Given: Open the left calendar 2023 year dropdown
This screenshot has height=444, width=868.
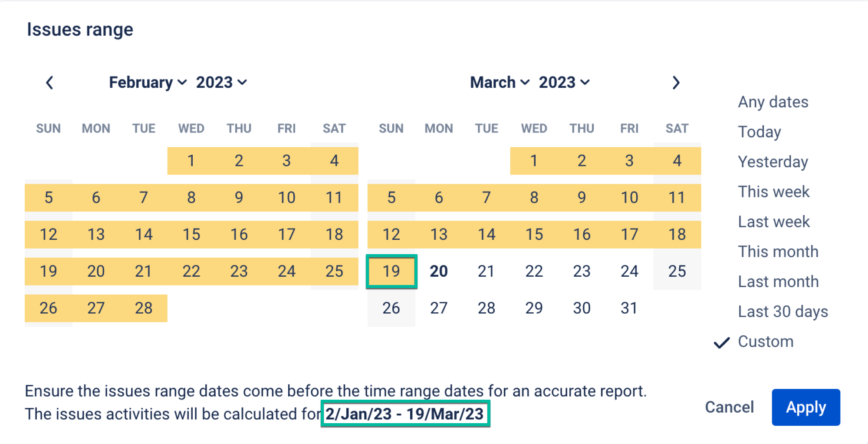Looking at the screenshot, I should [221, 83].
